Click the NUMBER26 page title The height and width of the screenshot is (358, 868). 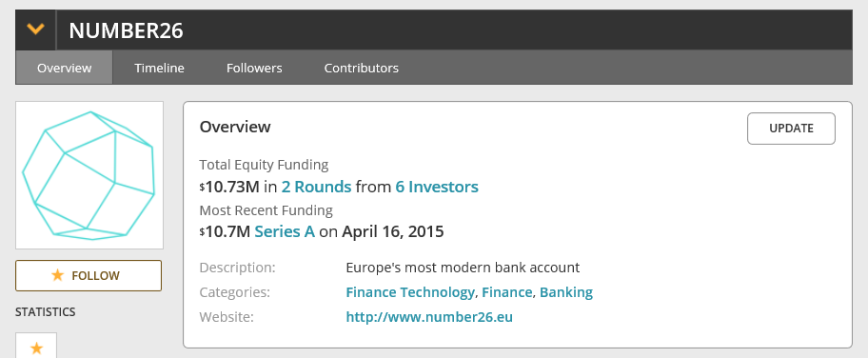pos(127,30)
